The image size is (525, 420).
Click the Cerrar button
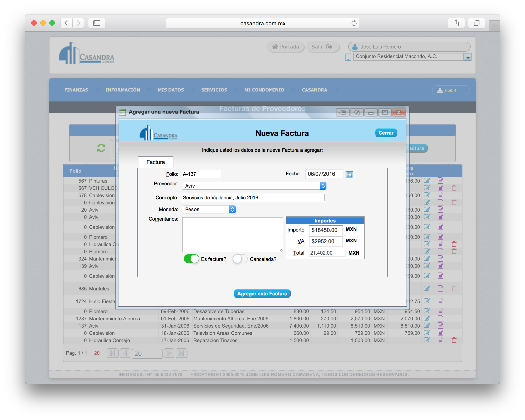click(x=386, y=133)
